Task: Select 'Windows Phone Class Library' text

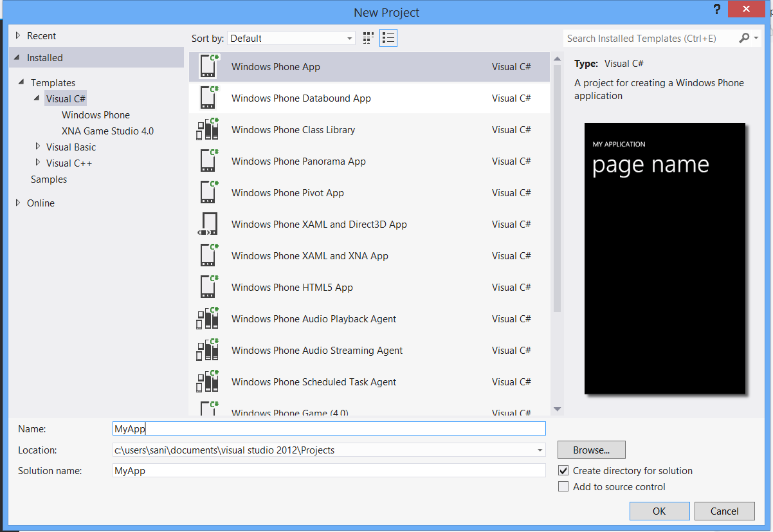Action: (x=293, y=130)
